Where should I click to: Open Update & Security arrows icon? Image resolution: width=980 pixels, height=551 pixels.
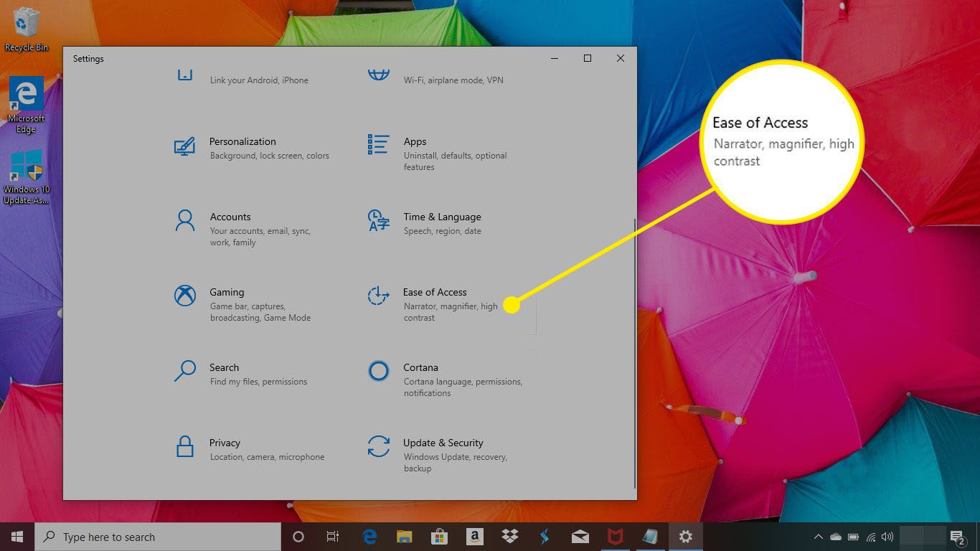tap(378, 446)
